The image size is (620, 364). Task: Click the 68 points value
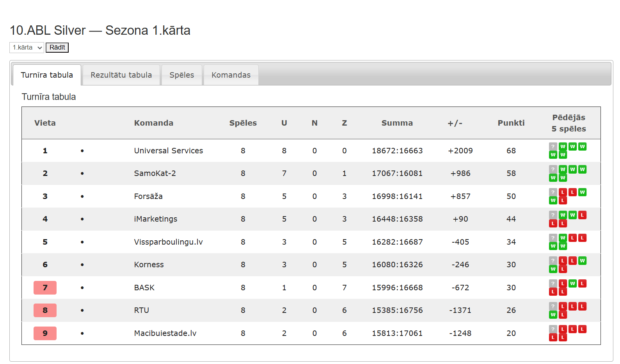(x=511, y=151)
